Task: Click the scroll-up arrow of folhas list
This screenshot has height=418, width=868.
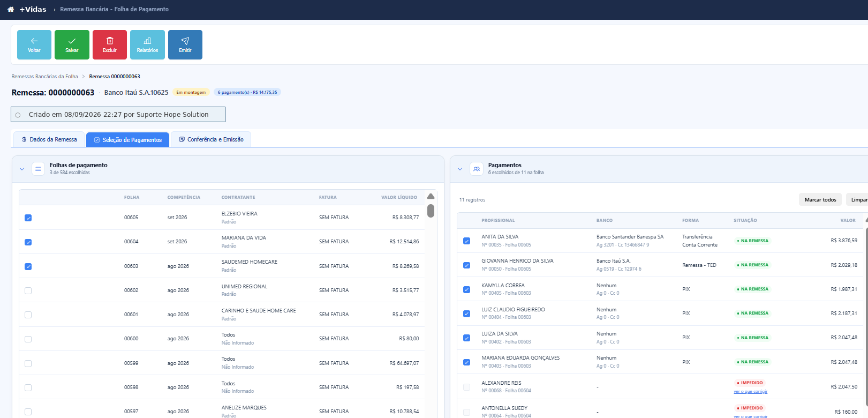Action: (431, 196)
